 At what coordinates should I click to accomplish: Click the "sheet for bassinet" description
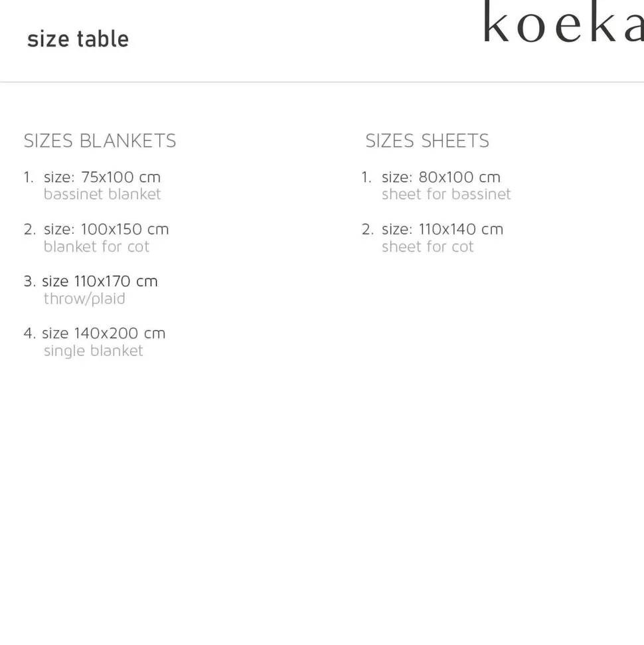(446, 194)
